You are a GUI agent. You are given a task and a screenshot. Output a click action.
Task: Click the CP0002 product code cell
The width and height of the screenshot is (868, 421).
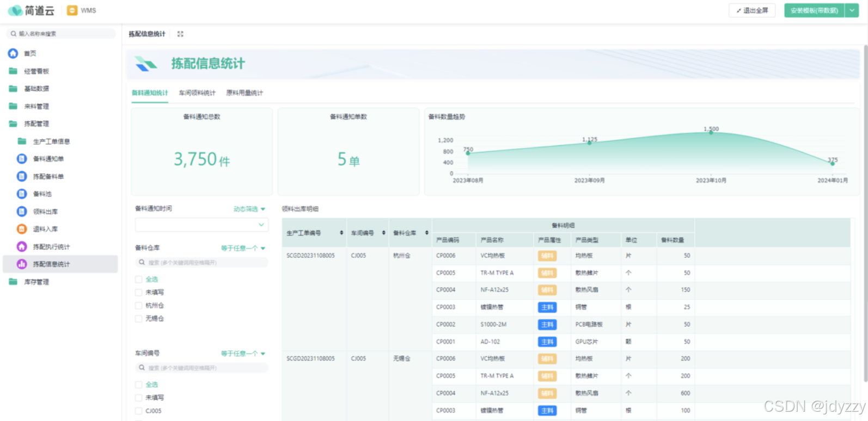click(x=445, y=325)
